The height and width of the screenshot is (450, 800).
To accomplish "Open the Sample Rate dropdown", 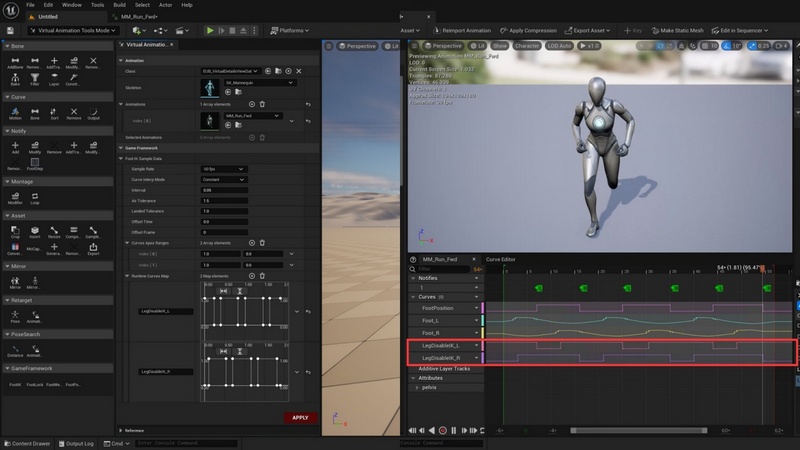I will [223, 169].
